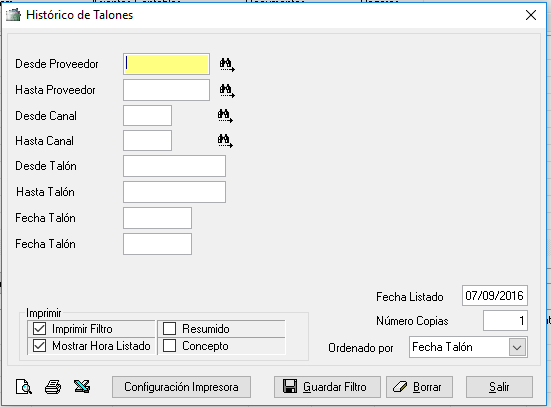Click binoculars lookup for Hasta Canal
This screenshot has height=407, width=551.
coord(225,141)
